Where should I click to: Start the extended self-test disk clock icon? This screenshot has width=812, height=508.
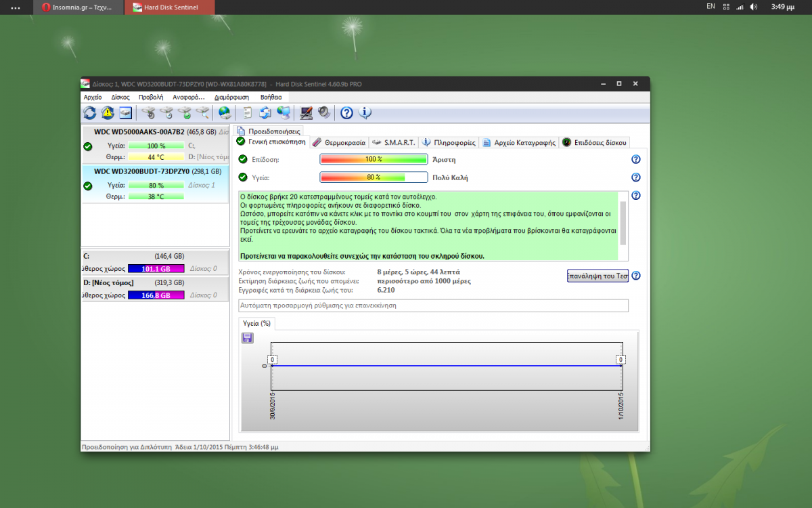[x=166, y=113]
